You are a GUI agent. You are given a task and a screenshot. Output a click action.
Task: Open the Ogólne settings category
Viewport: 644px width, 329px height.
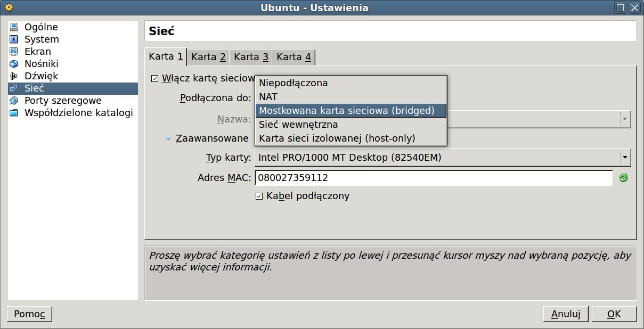73,27
